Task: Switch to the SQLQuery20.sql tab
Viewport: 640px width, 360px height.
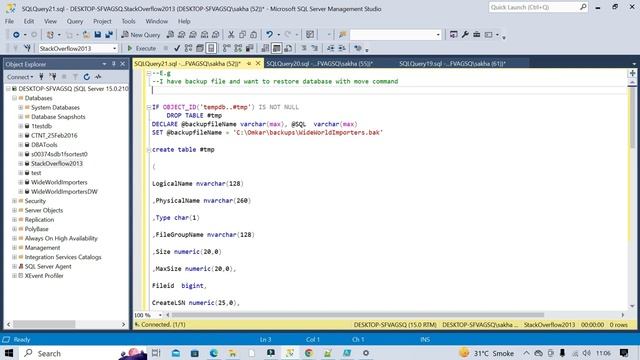Action: click(319, 64)
